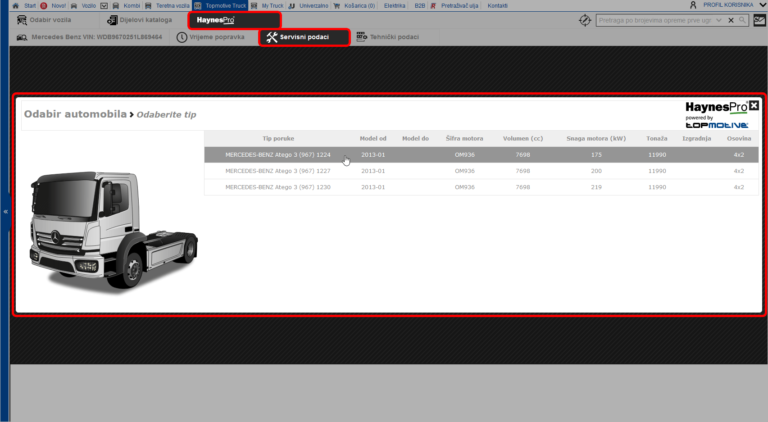
Task: Expand the user profile dropdown arrow
Action: [x=763, y=5]
